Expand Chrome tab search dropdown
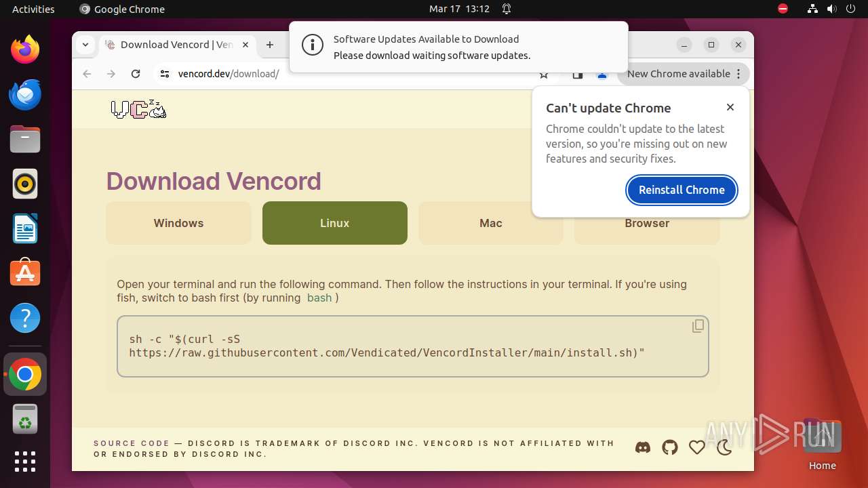The width and height of the screenshot is (868, 488). tap(85, 45)
